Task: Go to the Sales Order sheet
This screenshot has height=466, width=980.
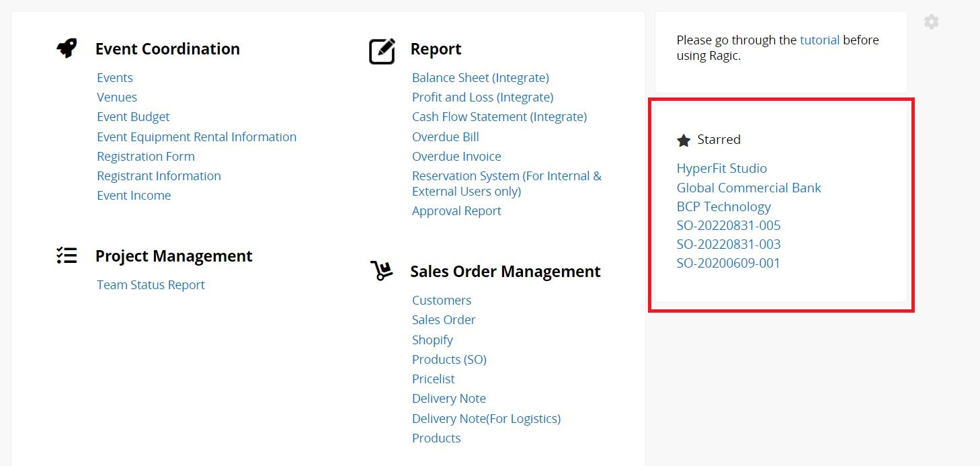Action: [x=444, y=320]
